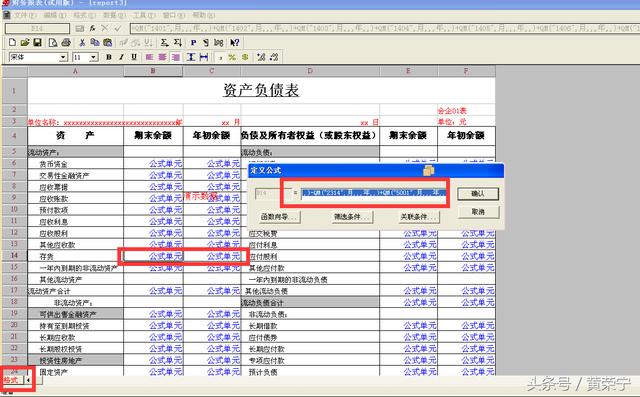Confirm formula entry with the checkmark icon
The width and height of the screenshot is (640, 397).
point(118,28)
